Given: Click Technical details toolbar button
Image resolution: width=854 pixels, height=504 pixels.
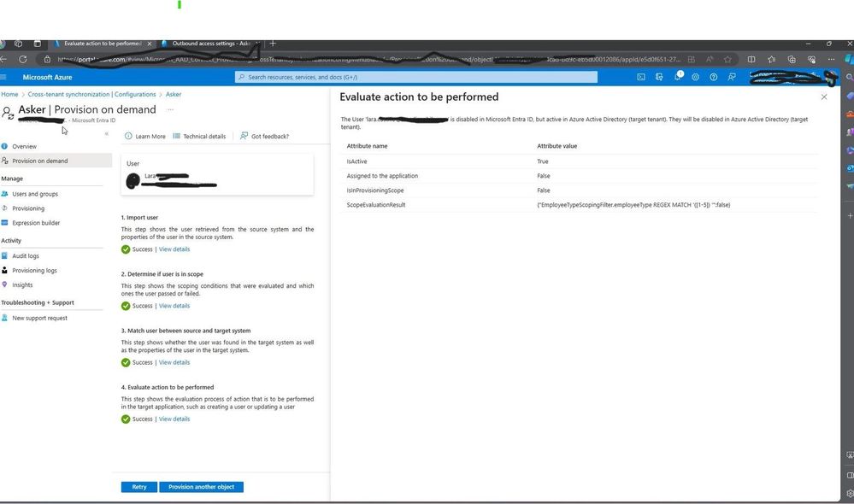Looking at the screenshot, I should coord(199,136).
